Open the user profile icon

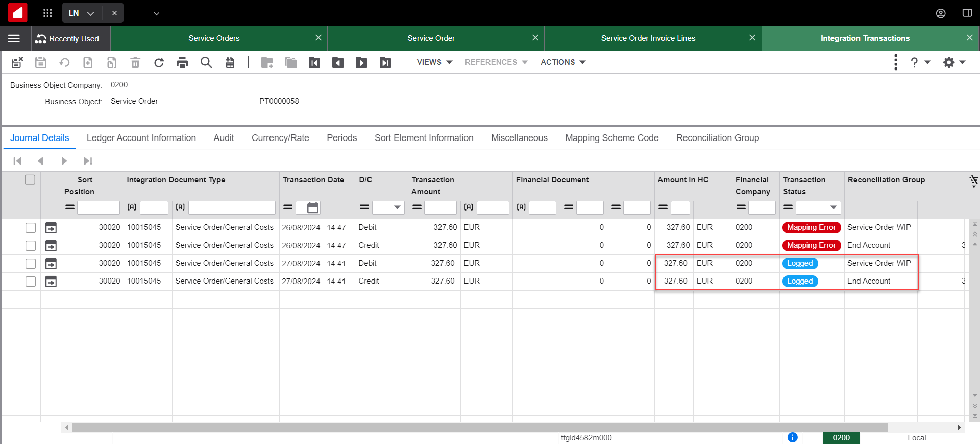(x=940, y=13)
